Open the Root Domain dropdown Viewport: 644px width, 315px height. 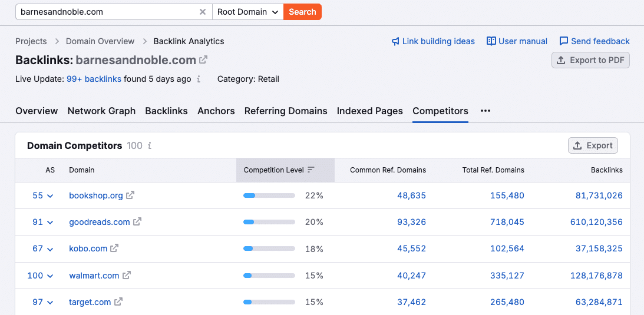(247, 12)
